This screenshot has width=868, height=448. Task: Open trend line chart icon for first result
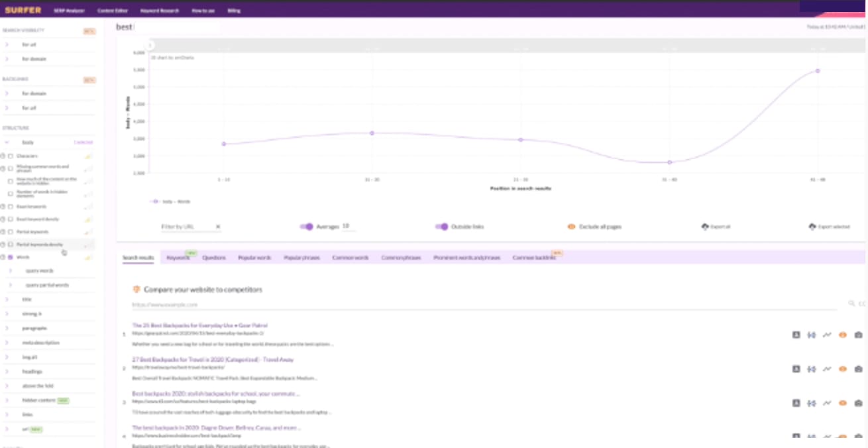(x=827, y=335)
